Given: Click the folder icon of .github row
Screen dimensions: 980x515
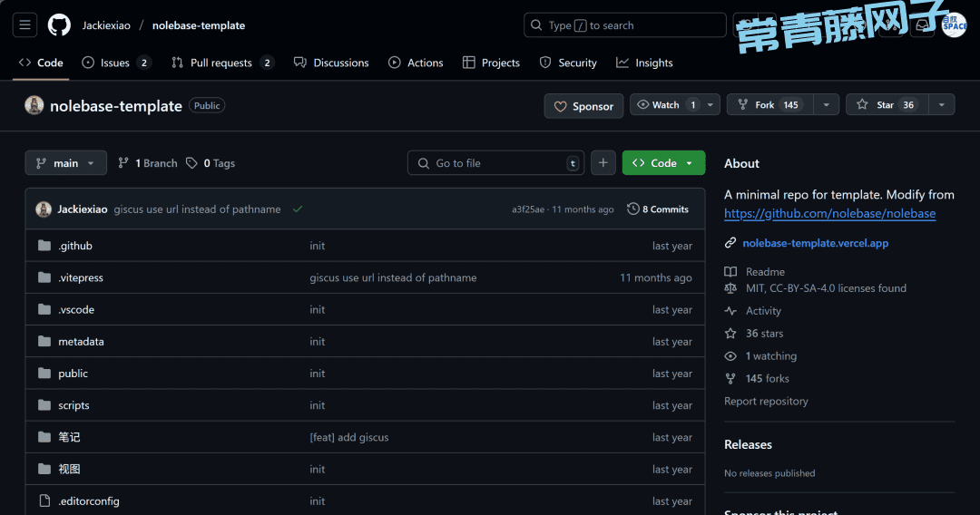Looking at the screenshot, I should coord(44,246).
